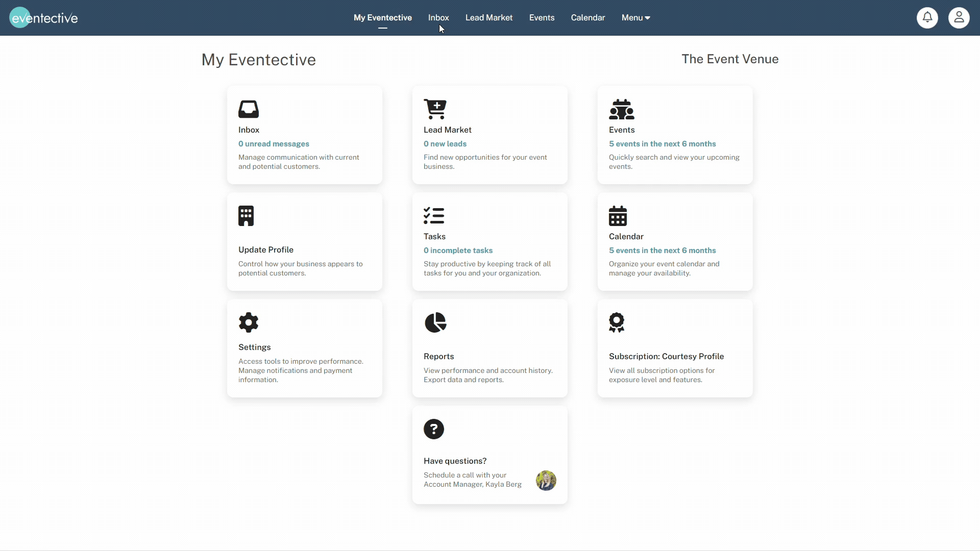Open the Settings card title

coord(255,347)
